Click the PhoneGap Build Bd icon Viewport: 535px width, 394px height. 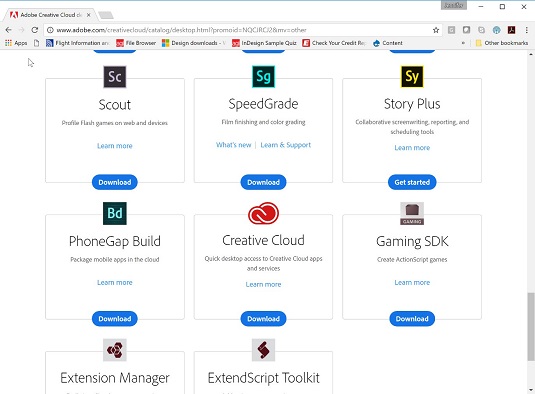pos(115,213)
